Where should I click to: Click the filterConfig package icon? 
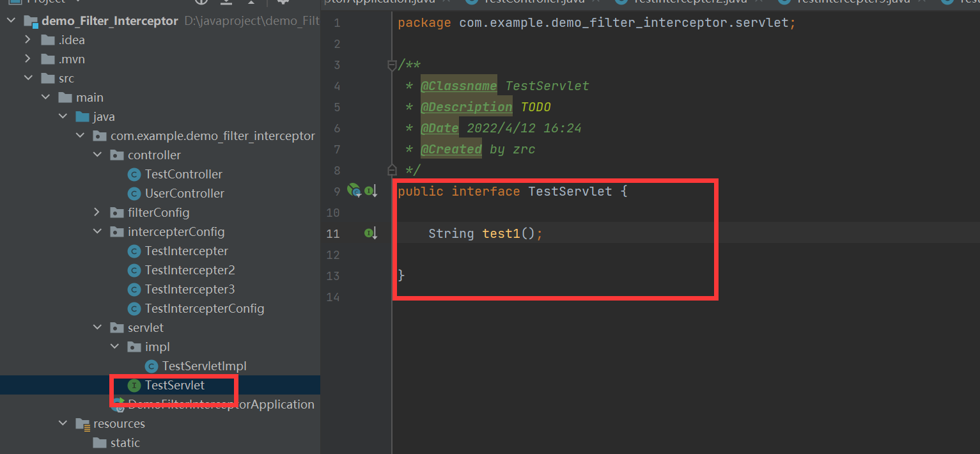point(117,213)
